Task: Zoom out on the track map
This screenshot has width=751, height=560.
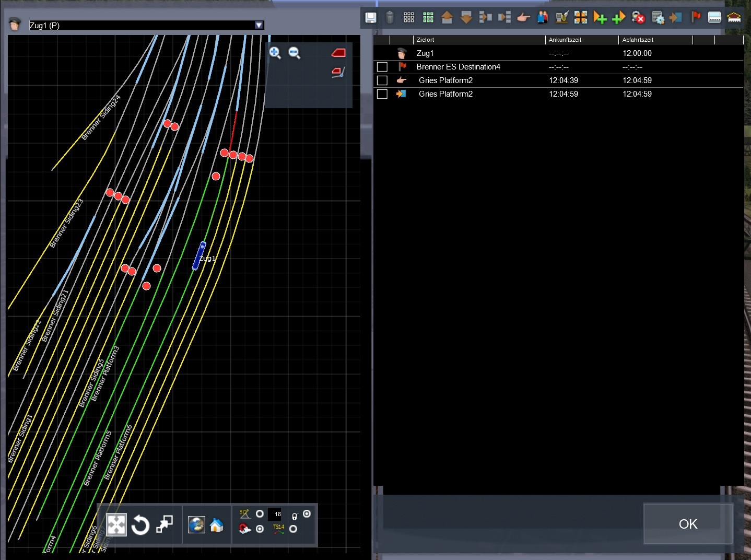Action: pyautogui.click(x=295, y=52)
